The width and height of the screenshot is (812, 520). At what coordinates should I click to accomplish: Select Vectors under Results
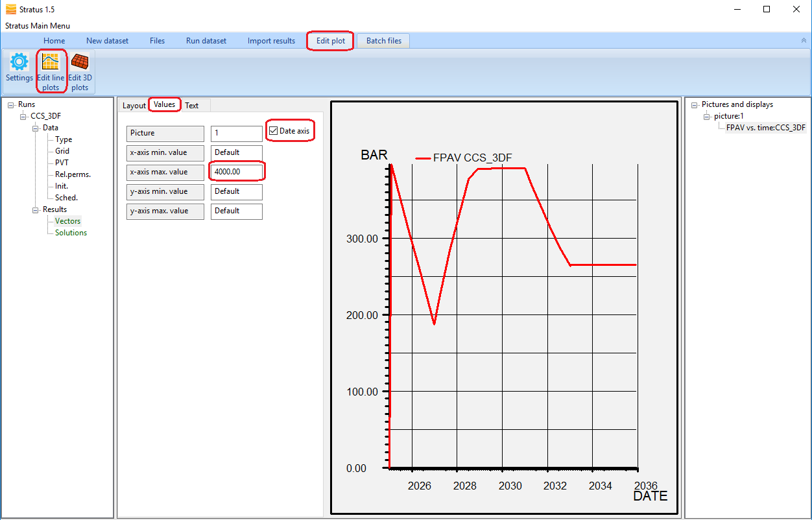68,221
